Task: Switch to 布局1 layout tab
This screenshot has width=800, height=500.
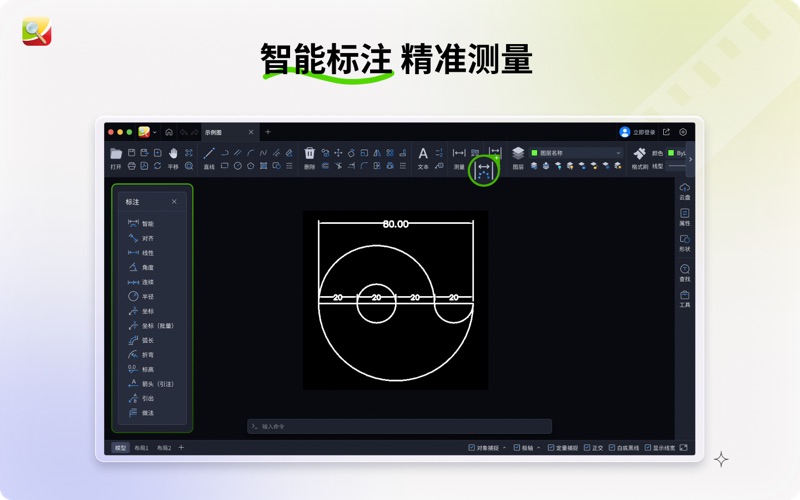Action: (x=141, y=448)
